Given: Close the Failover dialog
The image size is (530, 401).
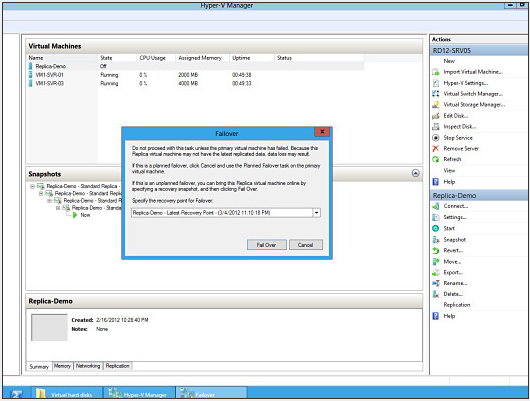Looking at the screenshot, I should (x=322, y=132).
